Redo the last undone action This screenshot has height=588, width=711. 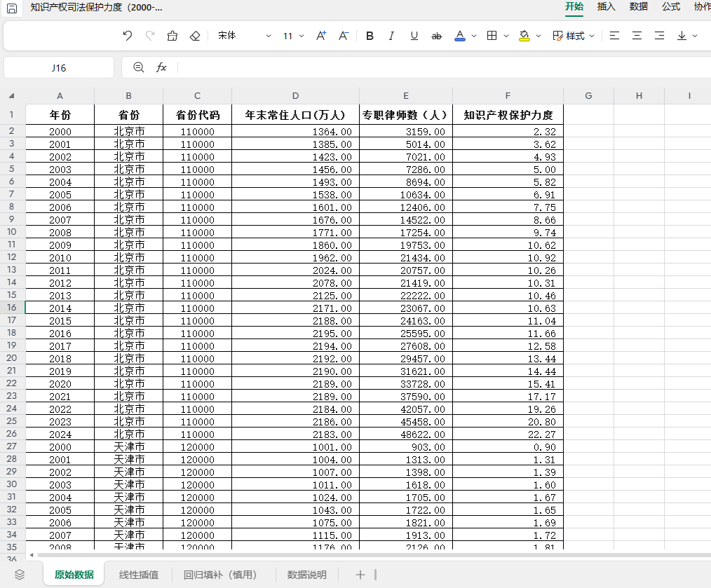[x=150, y=36]
